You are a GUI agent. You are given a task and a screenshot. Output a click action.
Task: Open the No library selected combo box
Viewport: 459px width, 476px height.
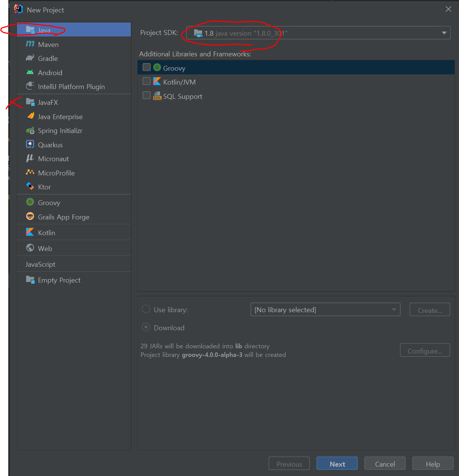point(325,310)
